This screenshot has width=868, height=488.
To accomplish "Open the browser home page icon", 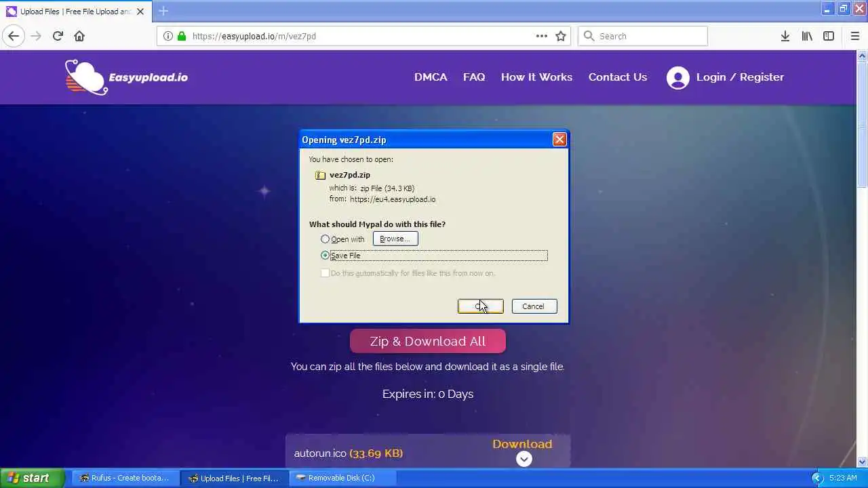I will click(79, 36).
